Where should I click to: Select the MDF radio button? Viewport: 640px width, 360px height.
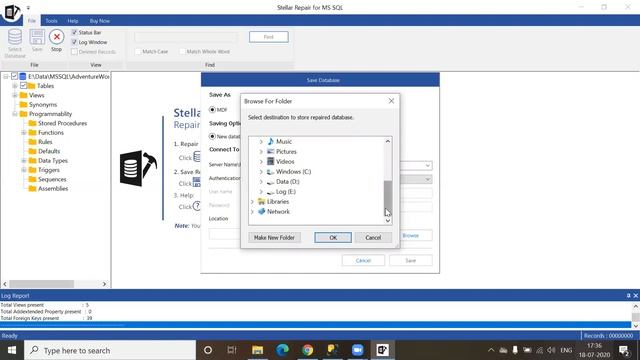coord(212,110)
